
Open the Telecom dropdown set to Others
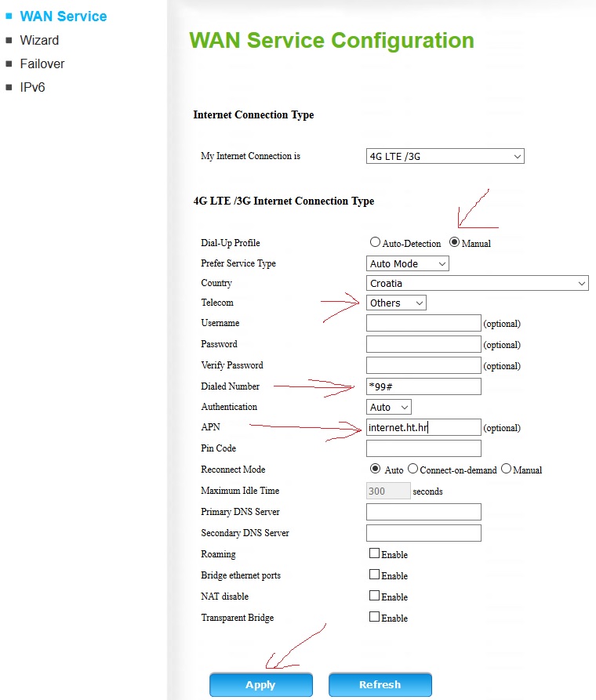pos(396,303)
